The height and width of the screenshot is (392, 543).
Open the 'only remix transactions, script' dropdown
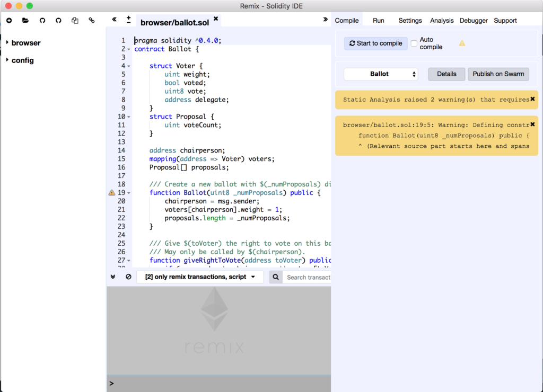click(200, 277)
